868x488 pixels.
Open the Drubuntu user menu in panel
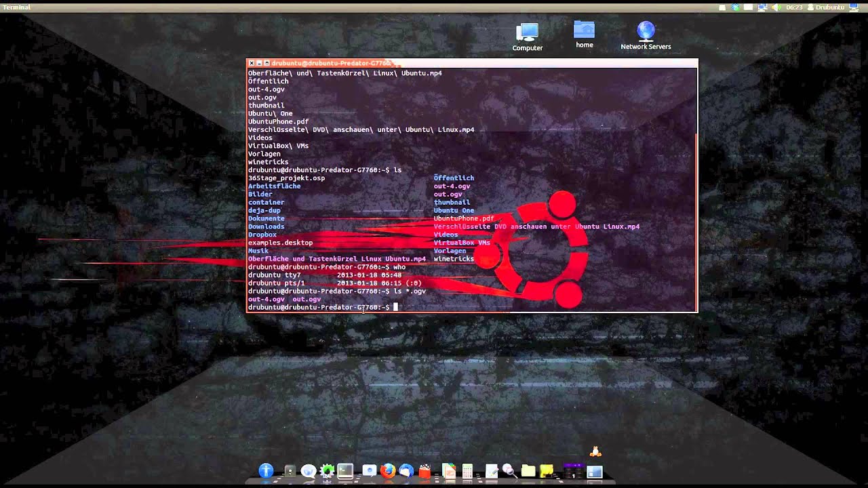tap(826, 7)
